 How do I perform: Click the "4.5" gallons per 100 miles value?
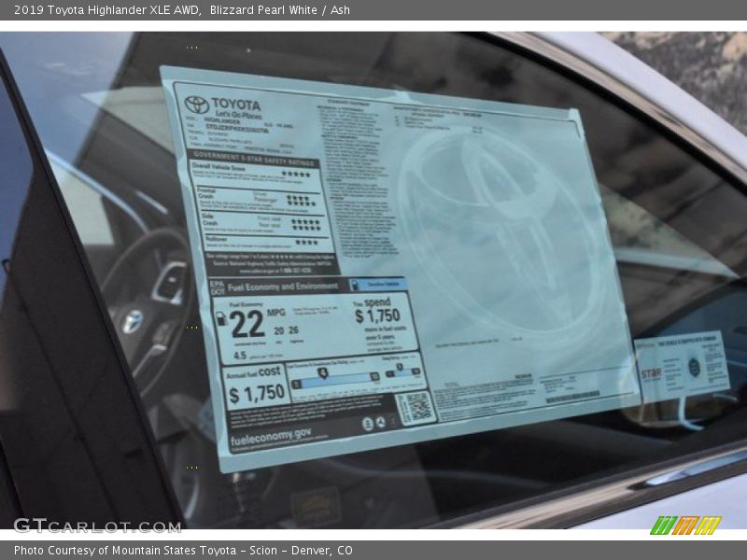(x=240, y=356)
